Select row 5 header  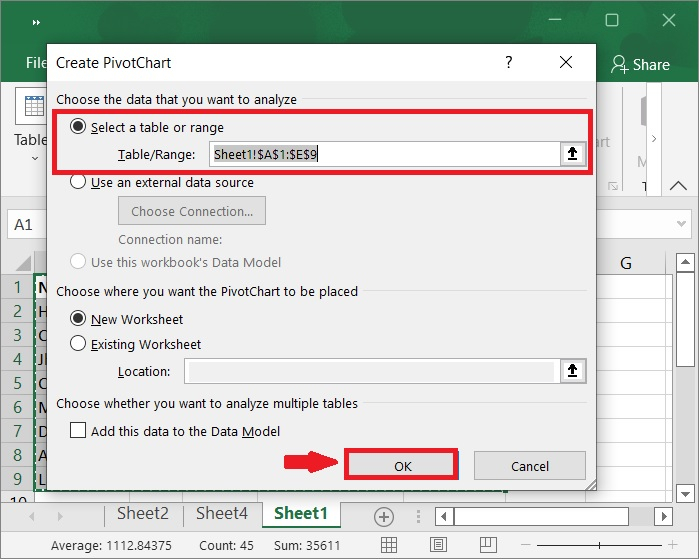(x=17, y=383)
